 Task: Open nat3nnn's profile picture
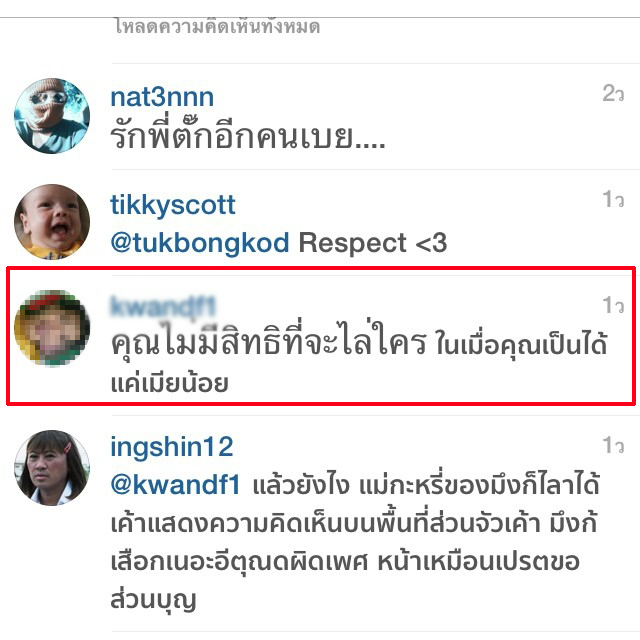[52, 116]
